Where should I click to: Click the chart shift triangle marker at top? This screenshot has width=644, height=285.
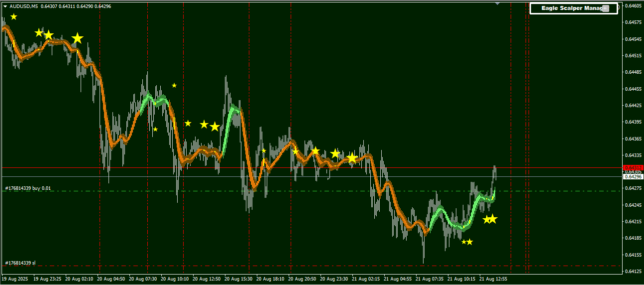(x=497, y=3)
